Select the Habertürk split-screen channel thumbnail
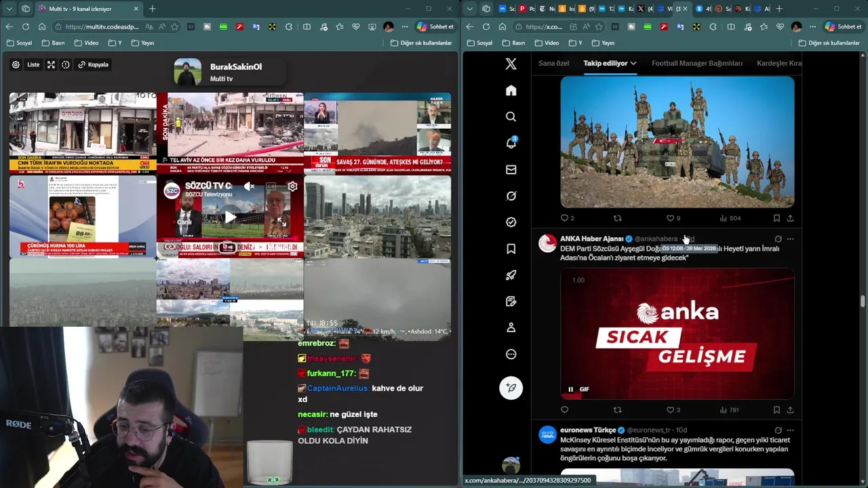This screenshot has height=488, width=868. coord(377,133)
